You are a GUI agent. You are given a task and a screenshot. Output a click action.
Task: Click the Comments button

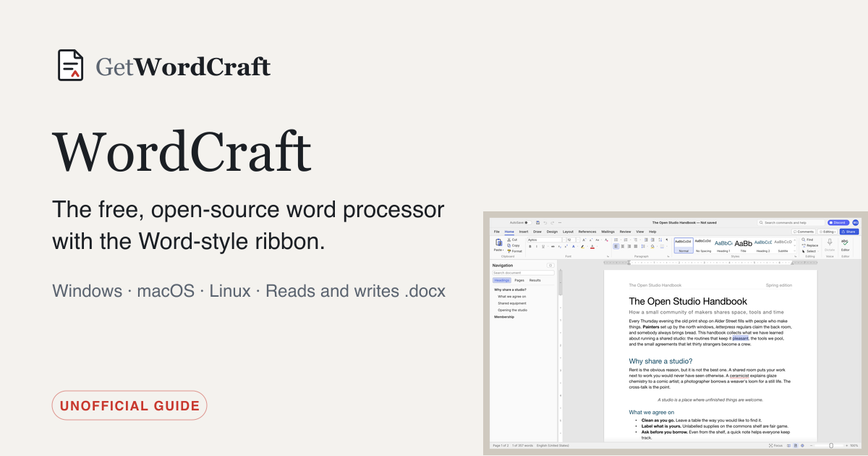coord(804,232)
